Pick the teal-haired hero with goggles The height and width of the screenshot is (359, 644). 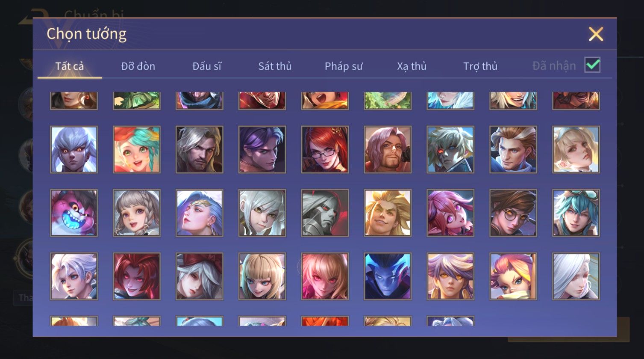[576, 213]
